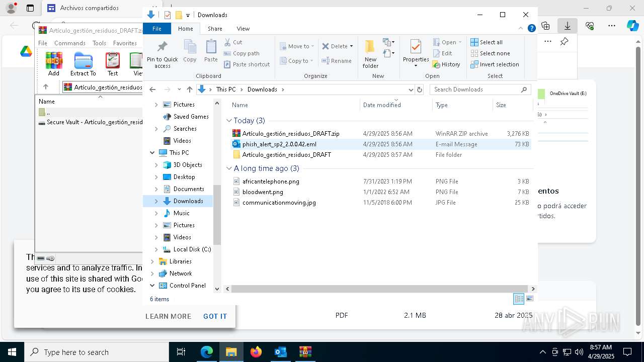Click WinRAR Test toolbar icon
Screen dimensions: 644x362
click(x=113, y=64)
